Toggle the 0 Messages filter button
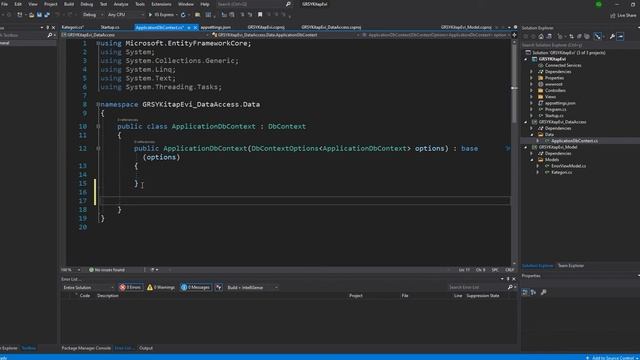Image resolution: width=640 pixels, height=360 pixels. pyautogui.click(x=196, y=287)
